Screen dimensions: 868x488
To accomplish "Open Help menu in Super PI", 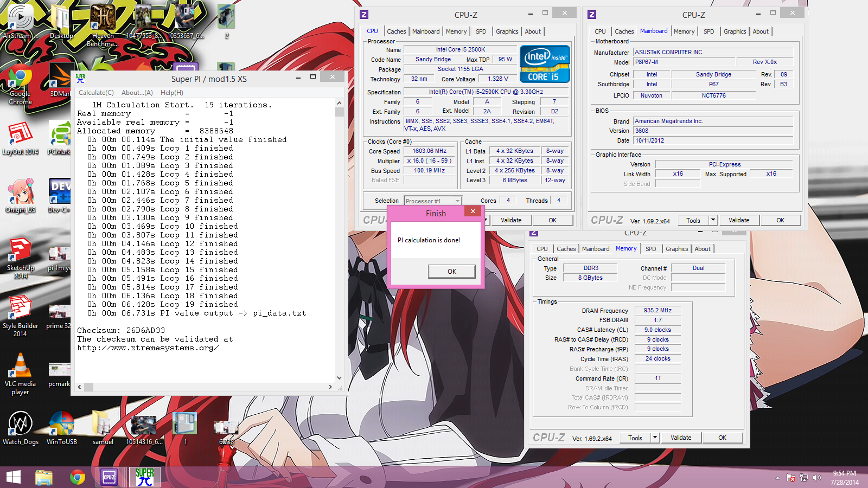I will [172, 93].
